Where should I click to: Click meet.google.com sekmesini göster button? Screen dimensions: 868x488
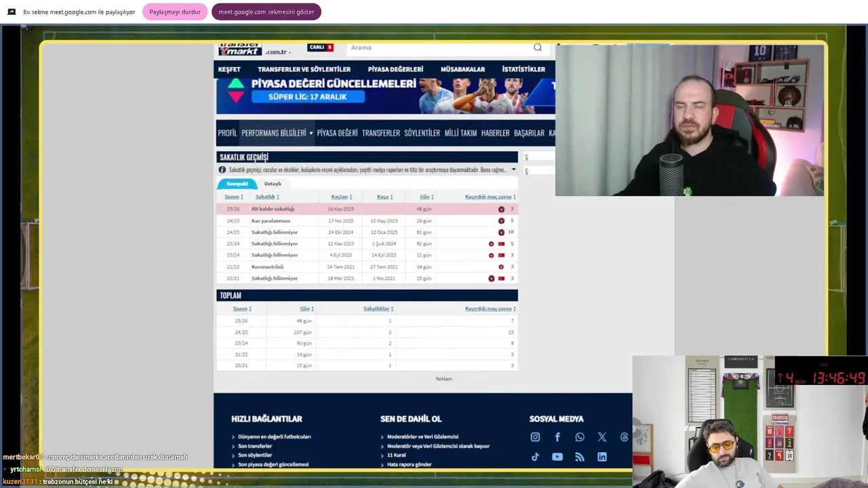tap(267, 12)
